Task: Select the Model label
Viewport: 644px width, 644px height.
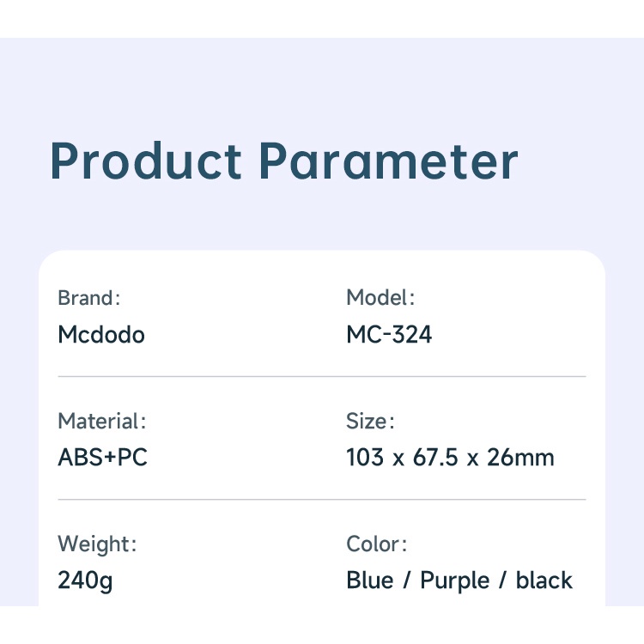Action: pyautogui.click(x=380, y=297)
